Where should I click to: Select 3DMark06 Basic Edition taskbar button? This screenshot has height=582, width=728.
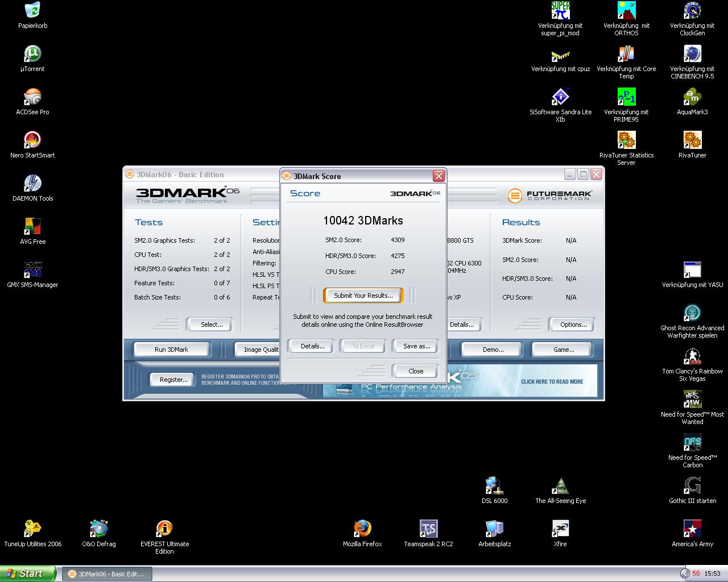106,574
